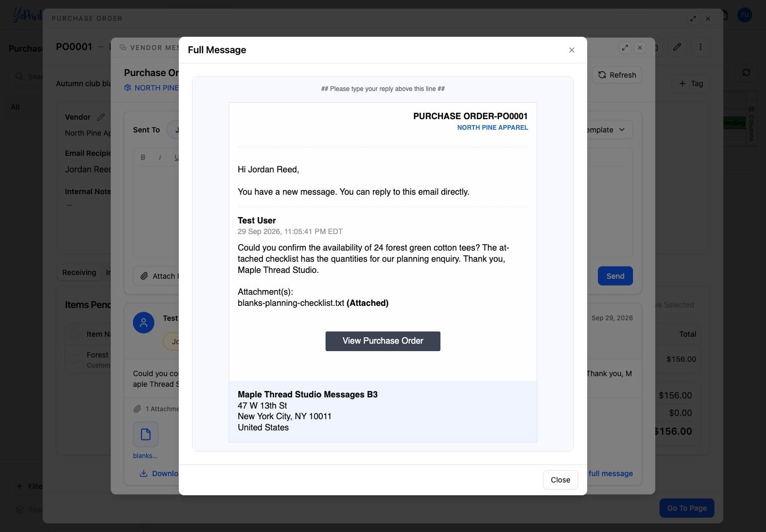Toggle italic formatting in message editor

click(160, 157)
